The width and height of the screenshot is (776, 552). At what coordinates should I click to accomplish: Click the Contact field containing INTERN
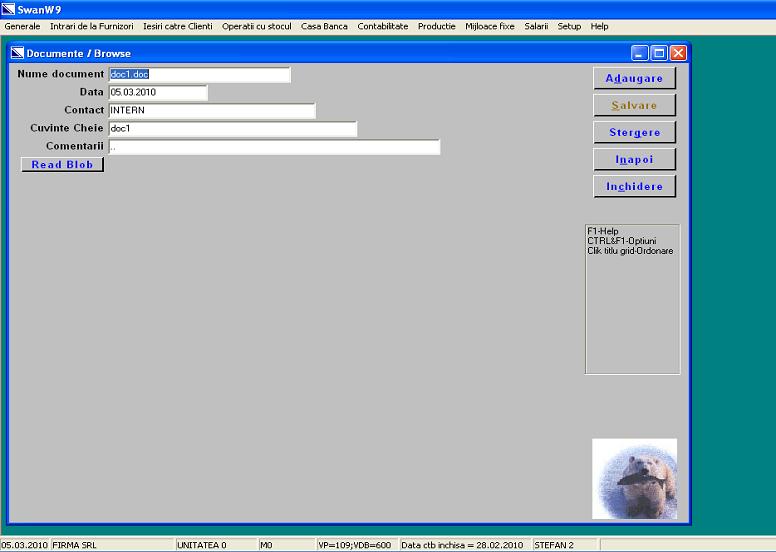(x=211, y=110)
